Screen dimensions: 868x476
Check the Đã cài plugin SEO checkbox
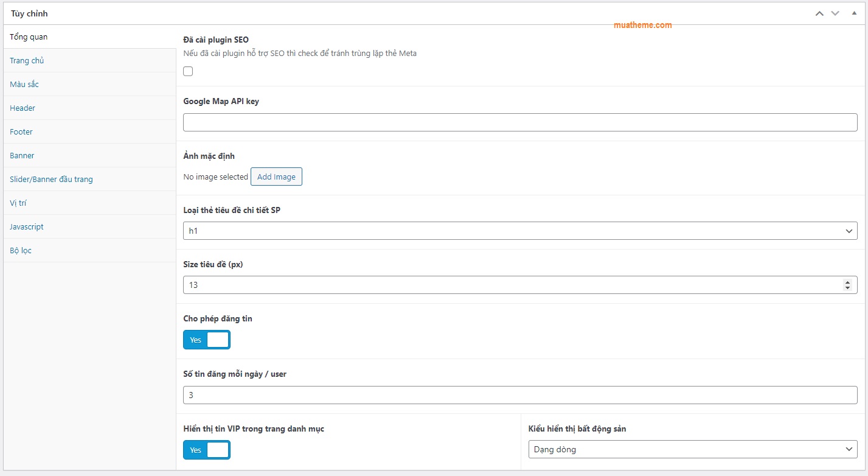[x=189, y=71]
